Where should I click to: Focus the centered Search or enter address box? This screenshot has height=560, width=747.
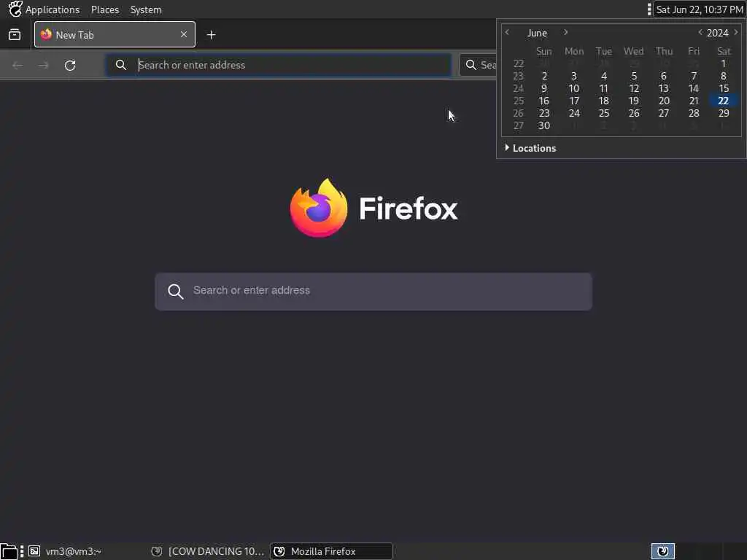[373, 291]
